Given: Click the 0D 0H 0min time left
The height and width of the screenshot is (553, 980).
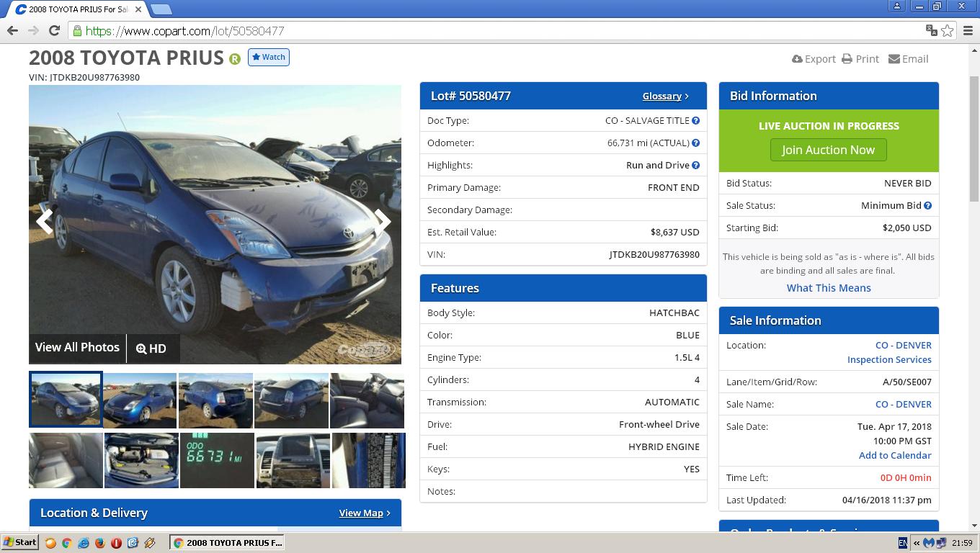Looking at the screenshot, I should pos(906,478).
